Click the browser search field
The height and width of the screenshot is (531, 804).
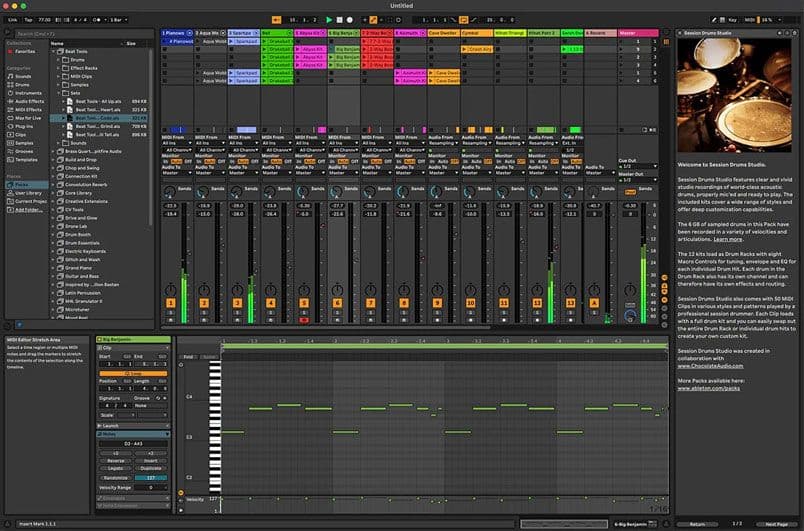(x=84, y=34)
